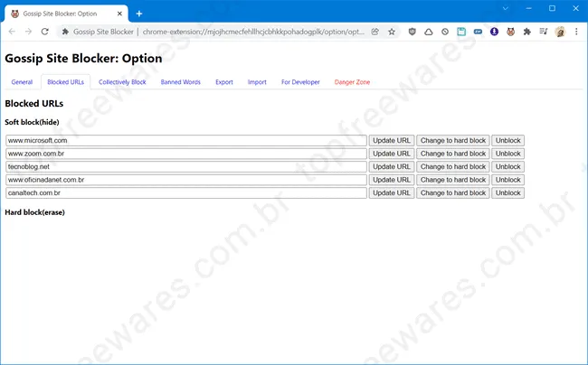Open the purple download-arrow extension icon
The height and width of the screenshot is (365, 588).
point(494,32)
